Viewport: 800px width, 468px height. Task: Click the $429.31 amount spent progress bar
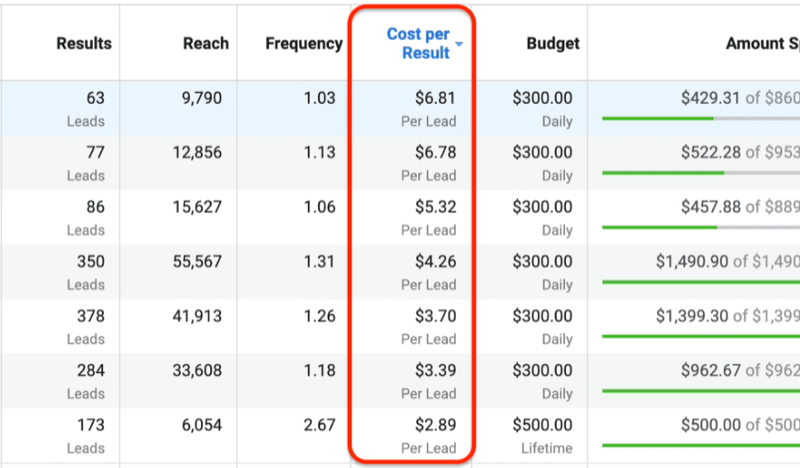(700, 119)
